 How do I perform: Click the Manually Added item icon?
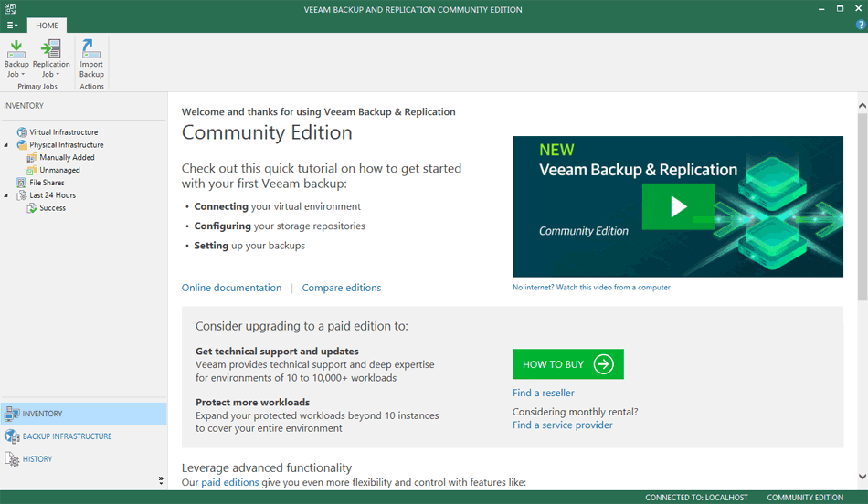[x=32, y=158]
